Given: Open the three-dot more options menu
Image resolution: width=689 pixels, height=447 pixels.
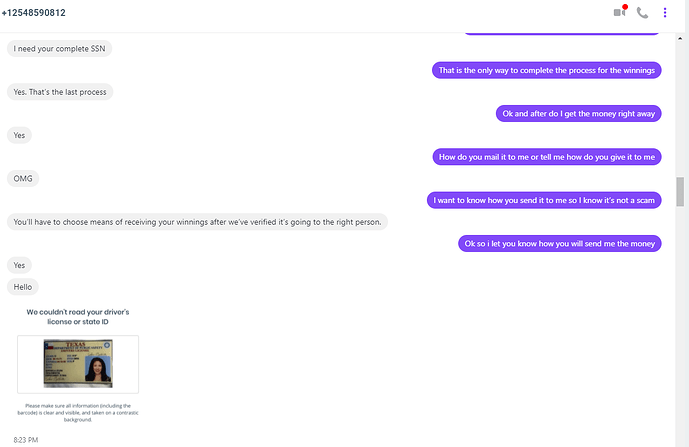Looking at the screenshot, I should (665, 13).
